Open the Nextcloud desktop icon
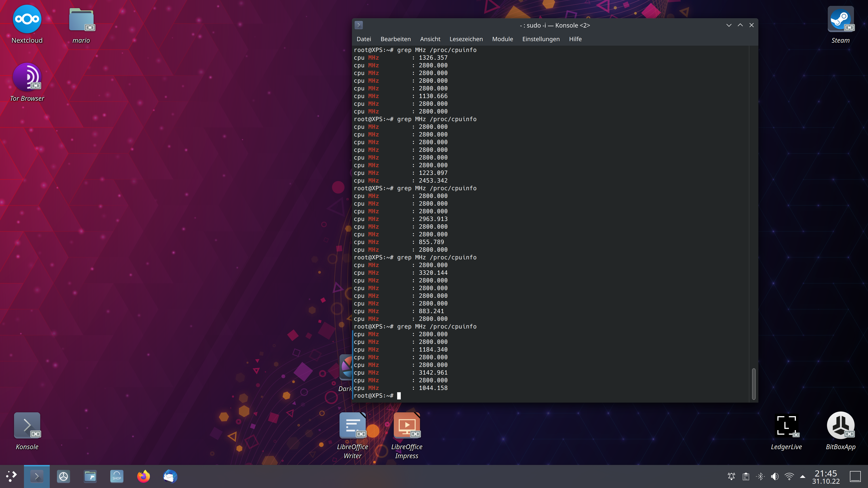This screenshot has height=488, width=868. pos(27,19)
